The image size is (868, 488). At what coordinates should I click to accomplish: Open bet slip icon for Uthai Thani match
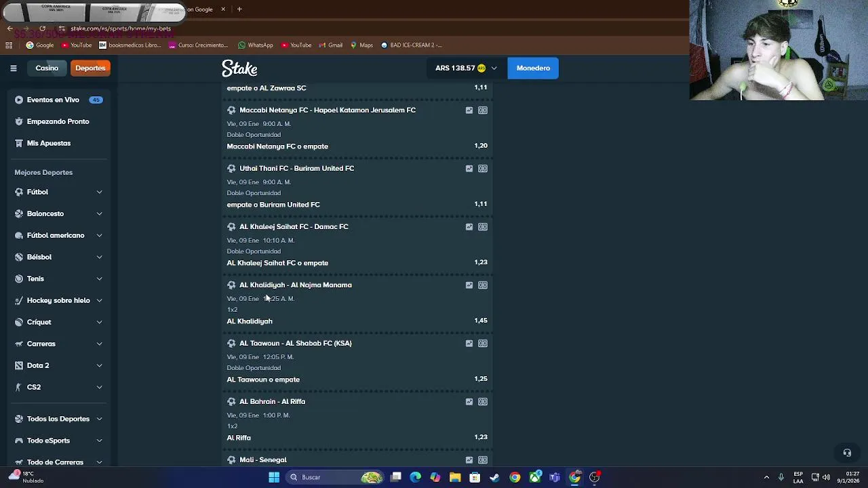pyautogui.click(x=483, y=168)
